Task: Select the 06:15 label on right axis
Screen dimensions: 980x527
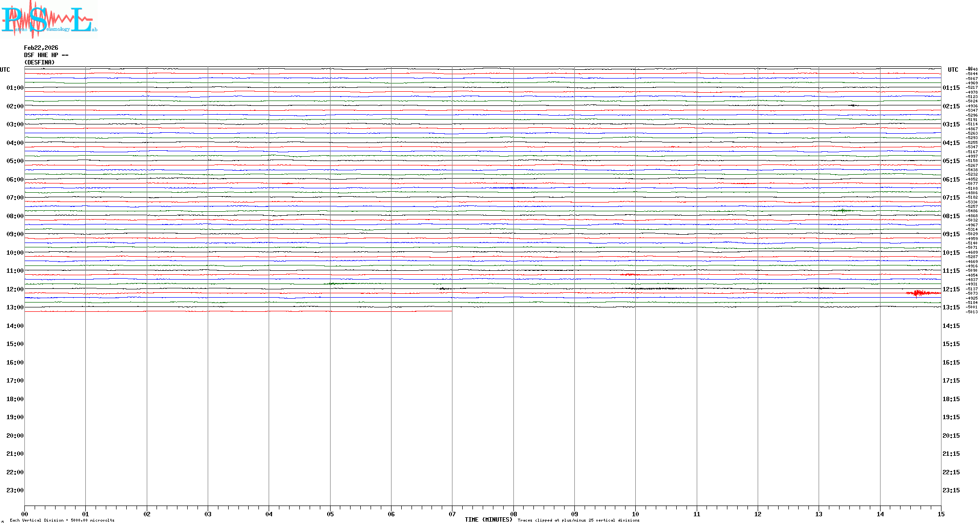Action: coord(951,180)
